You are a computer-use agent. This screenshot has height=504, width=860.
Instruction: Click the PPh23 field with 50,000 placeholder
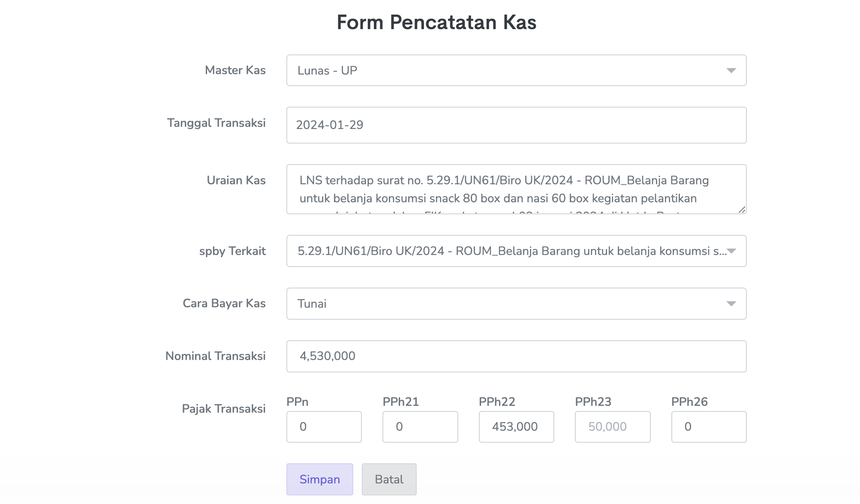(x=612, y=427)
